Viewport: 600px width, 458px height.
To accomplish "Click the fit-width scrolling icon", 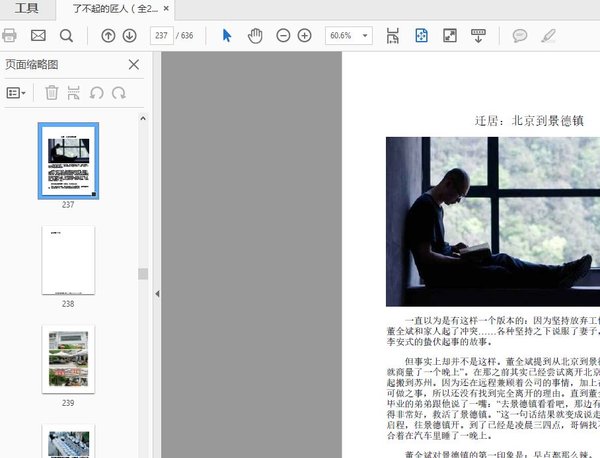I will pos(393,36).
